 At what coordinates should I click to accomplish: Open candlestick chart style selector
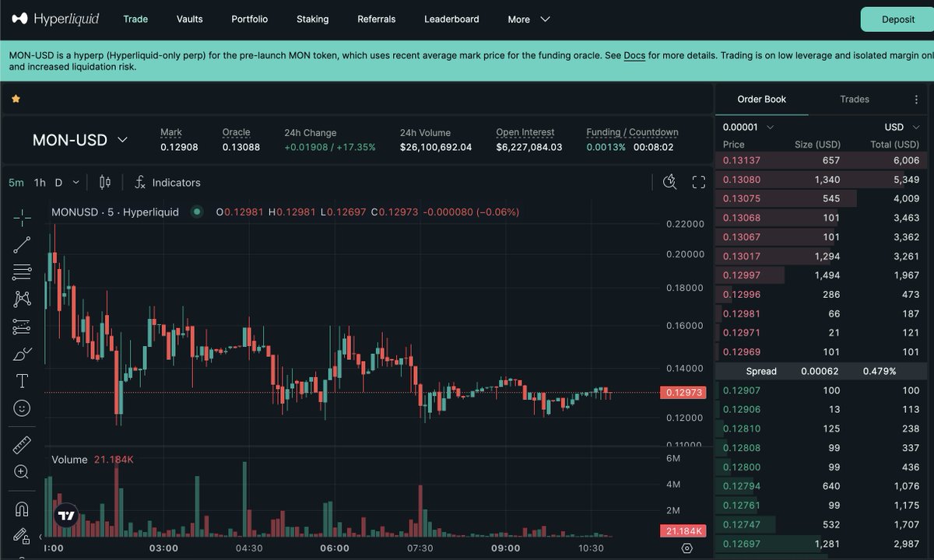(x=105, y=182)
